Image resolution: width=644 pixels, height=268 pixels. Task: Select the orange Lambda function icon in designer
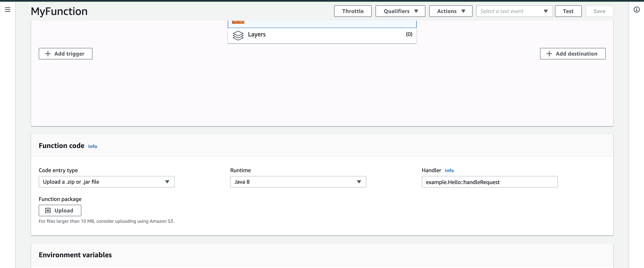[238, 21]
